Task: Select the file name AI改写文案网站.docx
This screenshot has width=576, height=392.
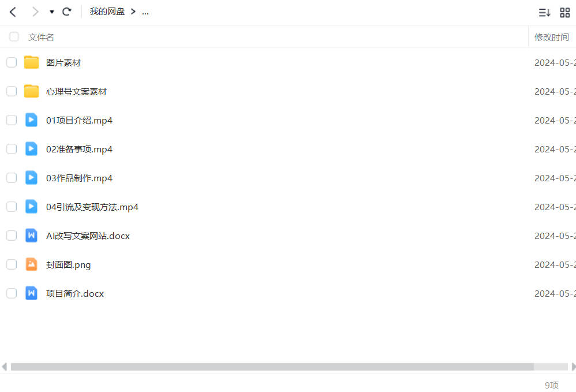Action: pyautogui.click(x=88, y=236)
